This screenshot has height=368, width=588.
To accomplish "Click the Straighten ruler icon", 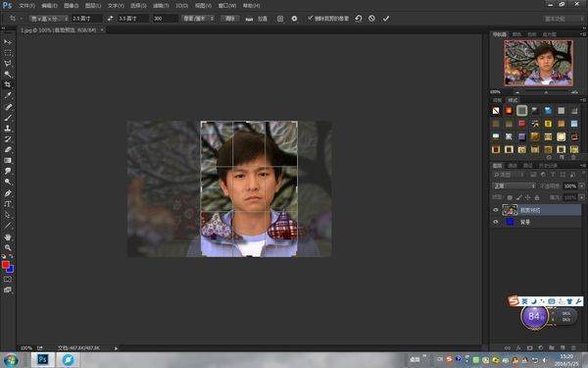I will click(x=249, y=19).
